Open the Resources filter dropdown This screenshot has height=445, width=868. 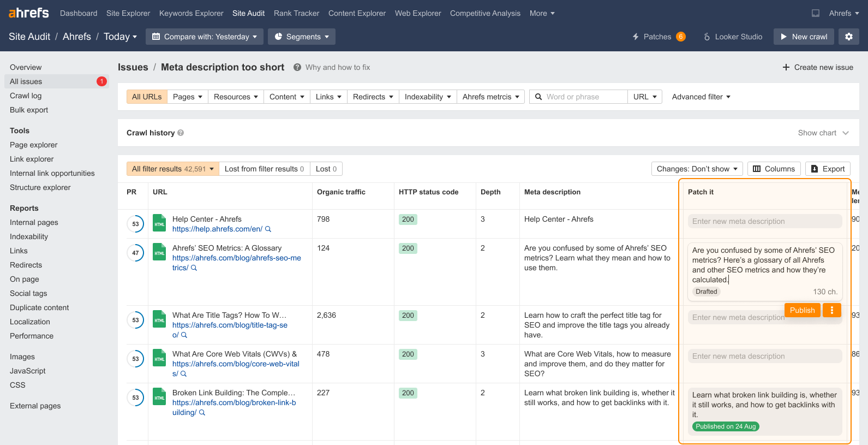[236, 97]
